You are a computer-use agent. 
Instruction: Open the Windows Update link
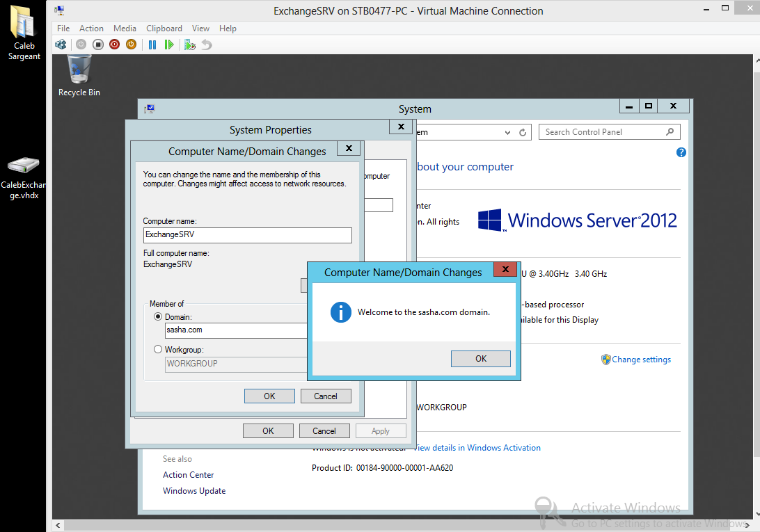194,491
